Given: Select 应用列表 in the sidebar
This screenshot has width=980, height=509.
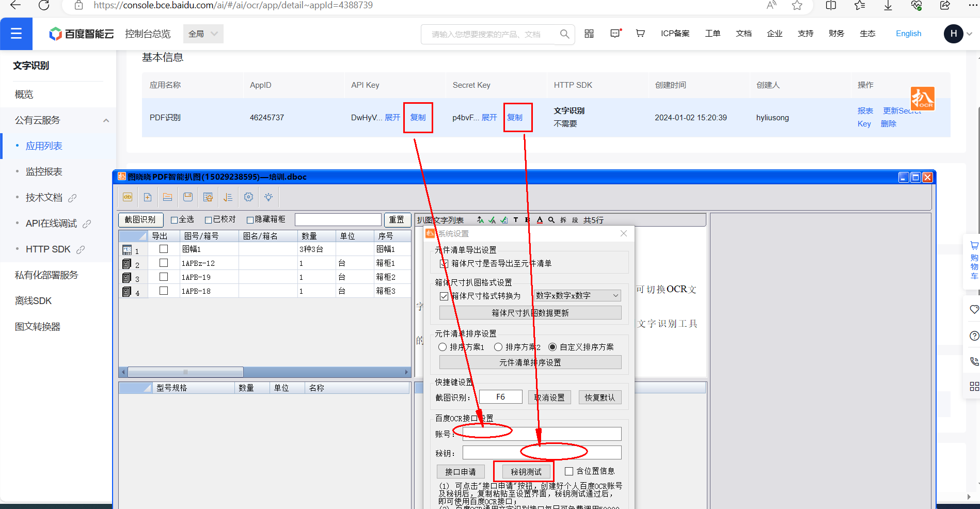Looking at the screenshot, I should (x=44, y=146).
